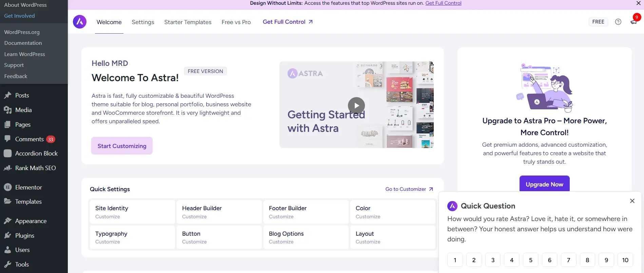Click the Media icon in sidebar

coord(7,110)
